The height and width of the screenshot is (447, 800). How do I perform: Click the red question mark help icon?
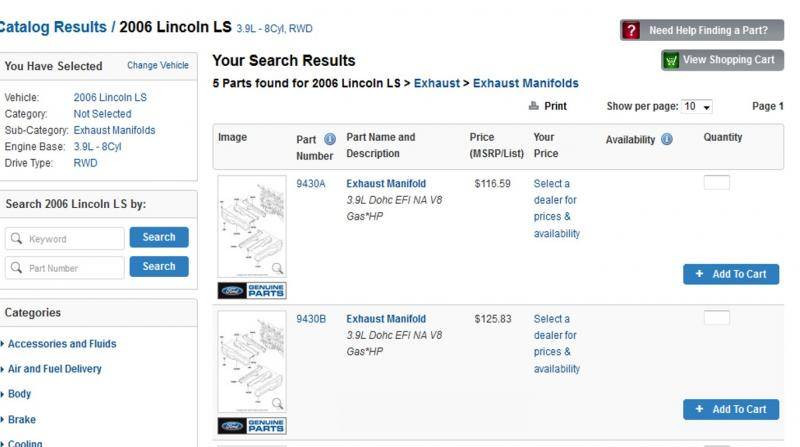[631, 30]
